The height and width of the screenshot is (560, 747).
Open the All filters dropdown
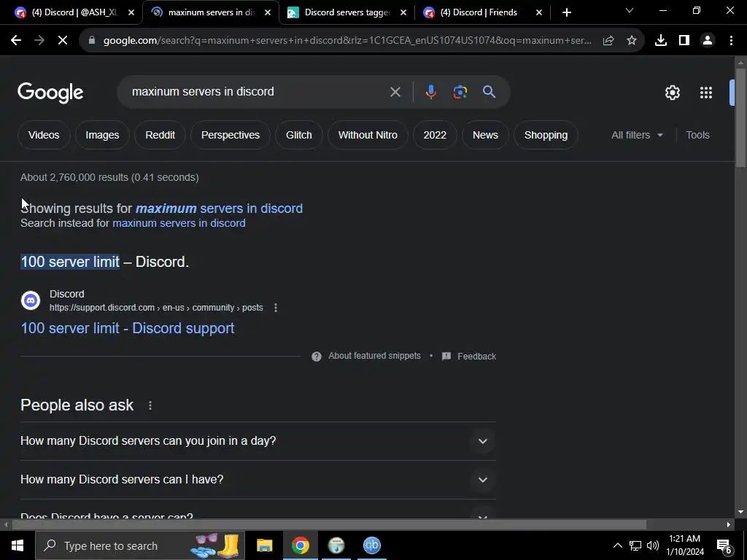click(x=637, y=135)
